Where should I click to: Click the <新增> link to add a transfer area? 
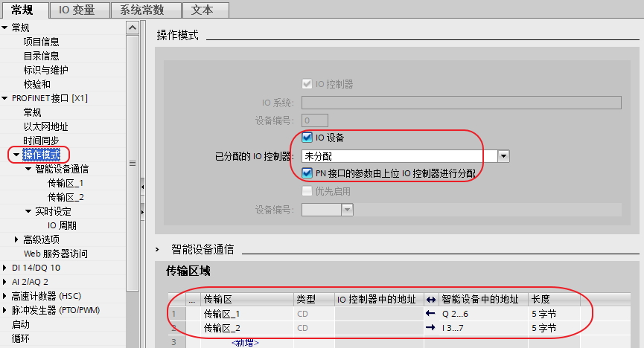[x=245, y=342]
